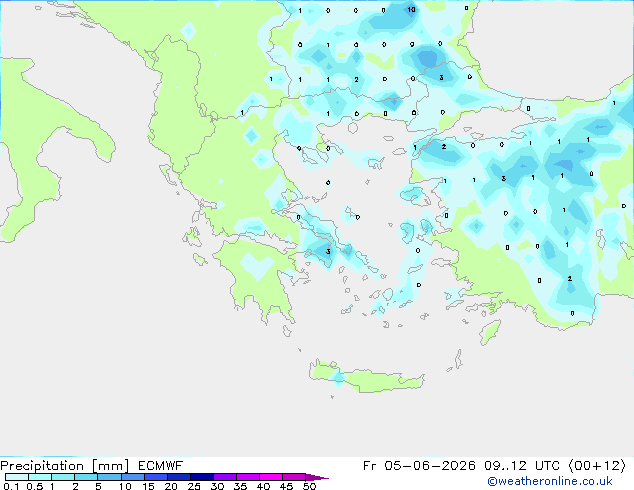Click the legend label '25'

[194, 486]
